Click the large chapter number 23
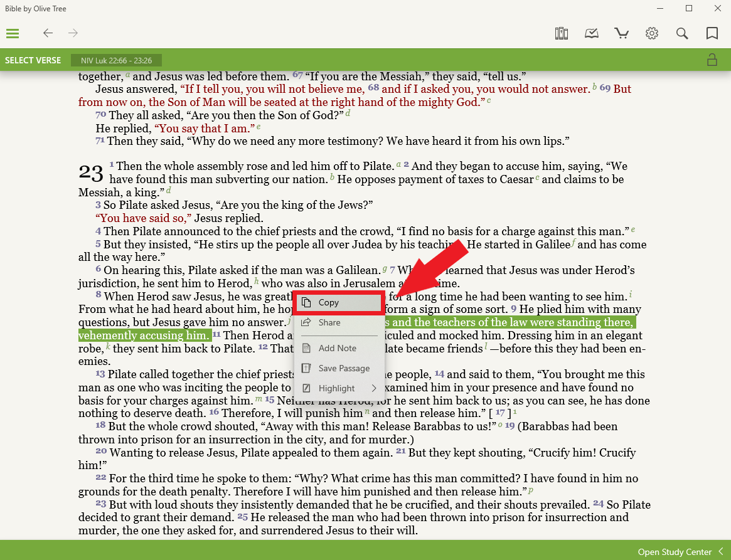This screenshot has height=560, width=731. coord(90,172)
